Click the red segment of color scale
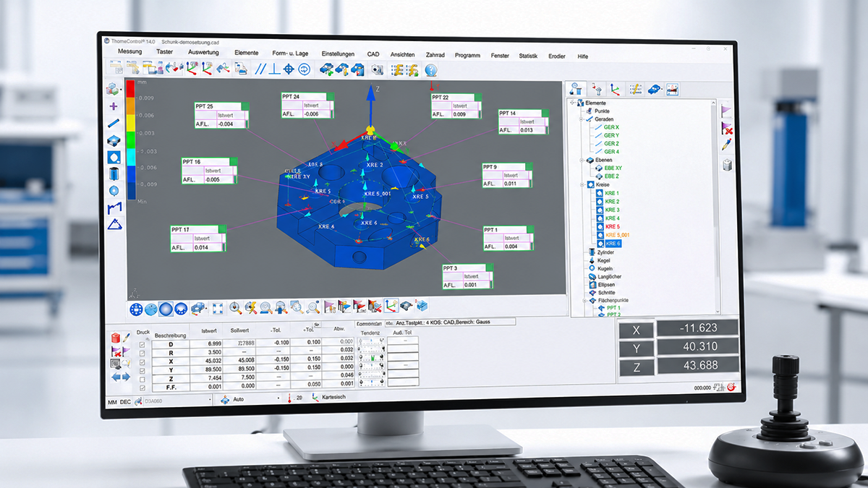 click(130, 88)
